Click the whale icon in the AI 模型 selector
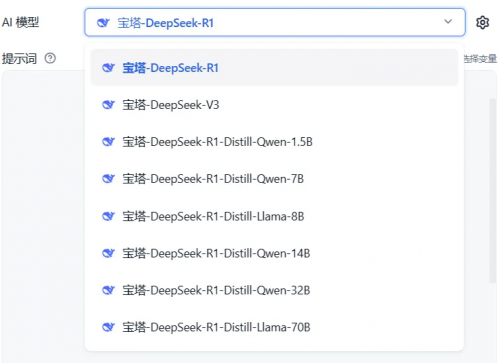This screenshot has width=500, height=363. 103,23
